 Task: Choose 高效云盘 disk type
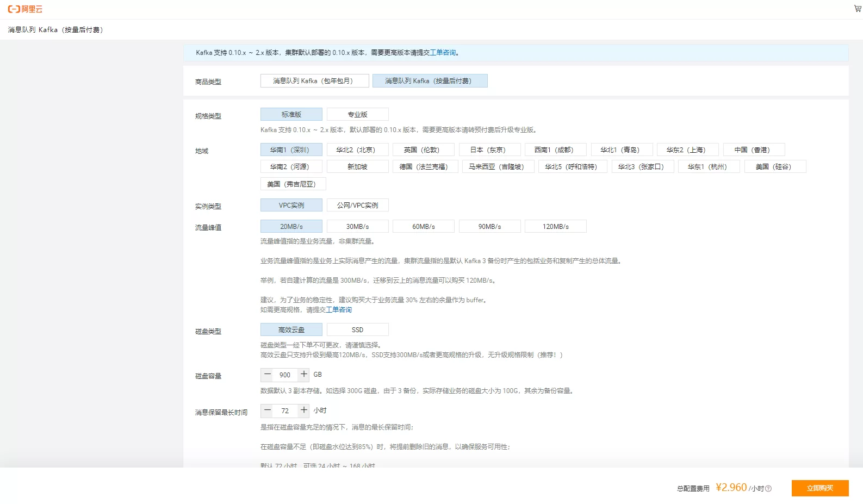(291, 329)
